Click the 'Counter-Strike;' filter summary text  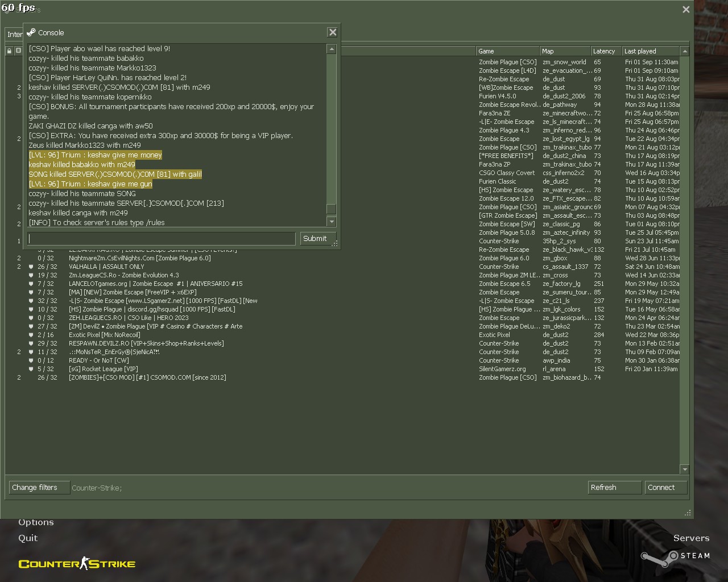[x=97, y=488]
